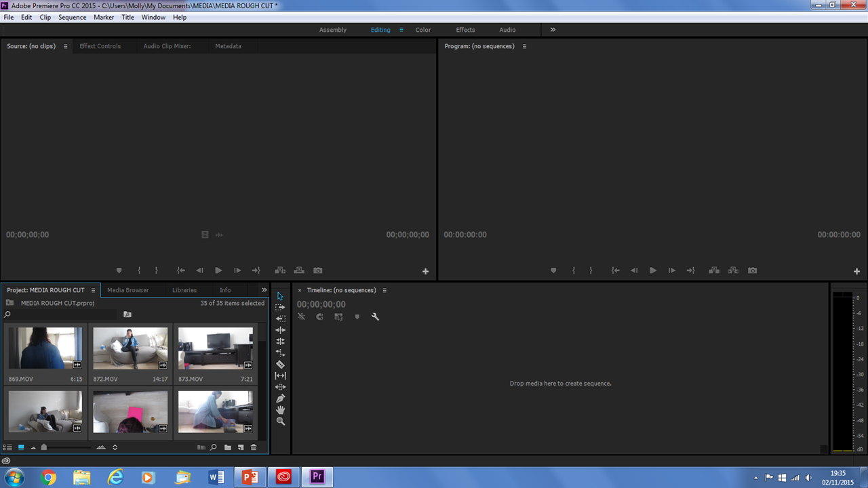This screenshot has height=488, width=868.
Task: Select the Track Select Forward tool
Action: pos(280,307)
